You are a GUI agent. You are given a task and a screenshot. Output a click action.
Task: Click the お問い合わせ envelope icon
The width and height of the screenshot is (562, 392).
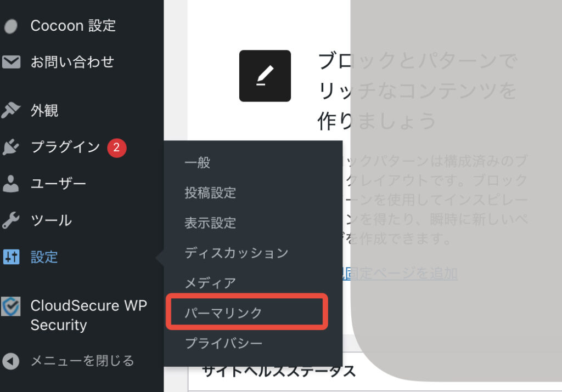click(x=11, y=62)
